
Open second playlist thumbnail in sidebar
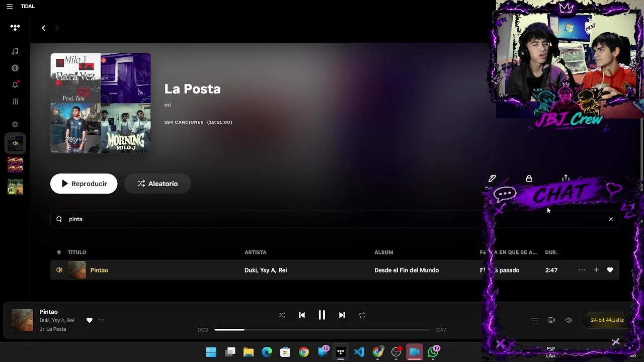[x=15, y=165]
